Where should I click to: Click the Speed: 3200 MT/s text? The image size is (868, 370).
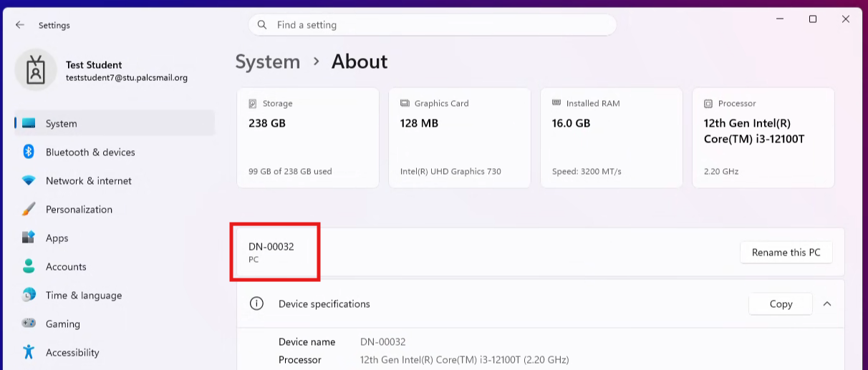tap(587, 172)
